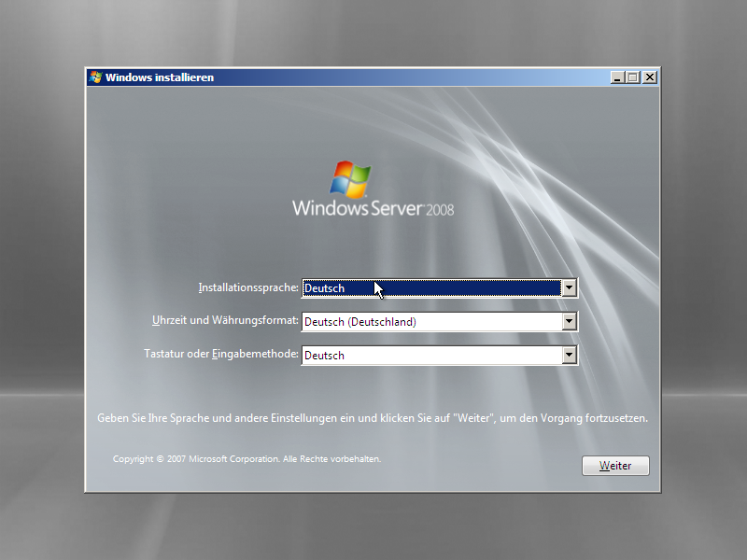
Task: Click the "Windows installieren" title bar text
Action: click(x=159, y=77)
